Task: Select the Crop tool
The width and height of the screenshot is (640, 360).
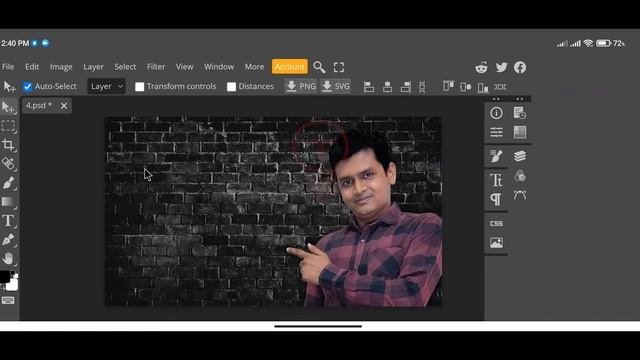Action: click(8, 145)
